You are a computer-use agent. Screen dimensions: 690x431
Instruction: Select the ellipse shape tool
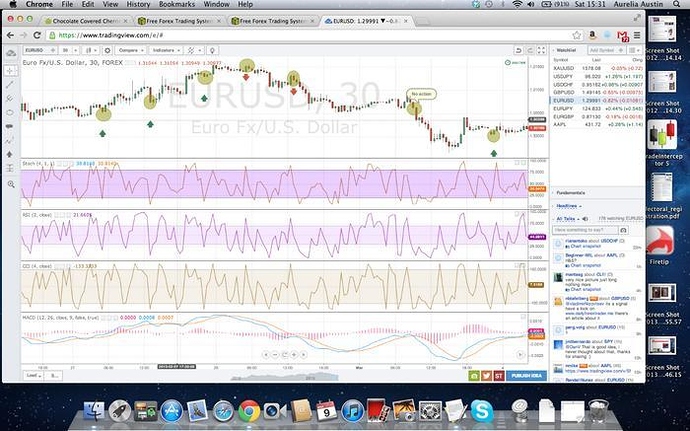(11, 113)
